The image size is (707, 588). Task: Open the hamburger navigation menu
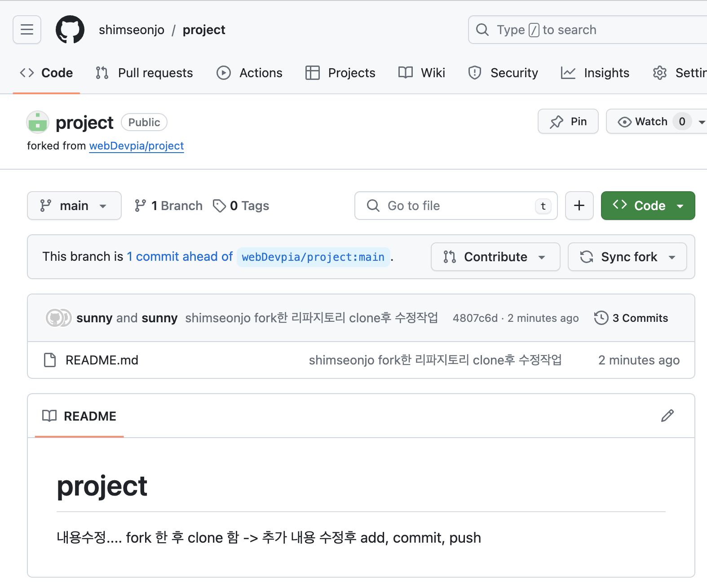click(x=27, y=30)
